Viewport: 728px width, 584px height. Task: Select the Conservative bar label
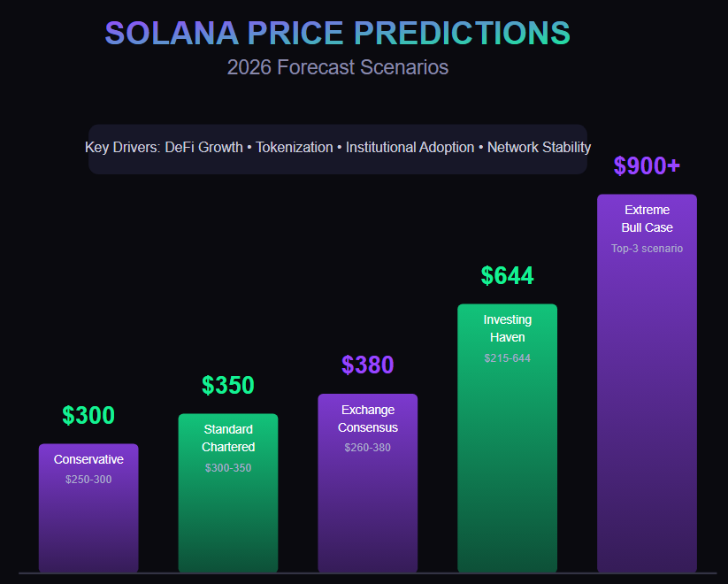tap(88, 459)
